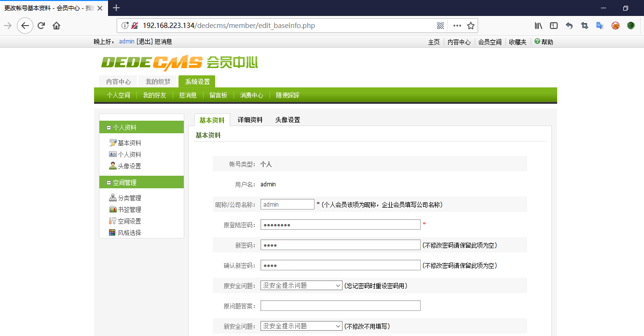Click the 分类管理 sidebar hierarchy icon
Screen dimensions: 644x336
point(113,197)
